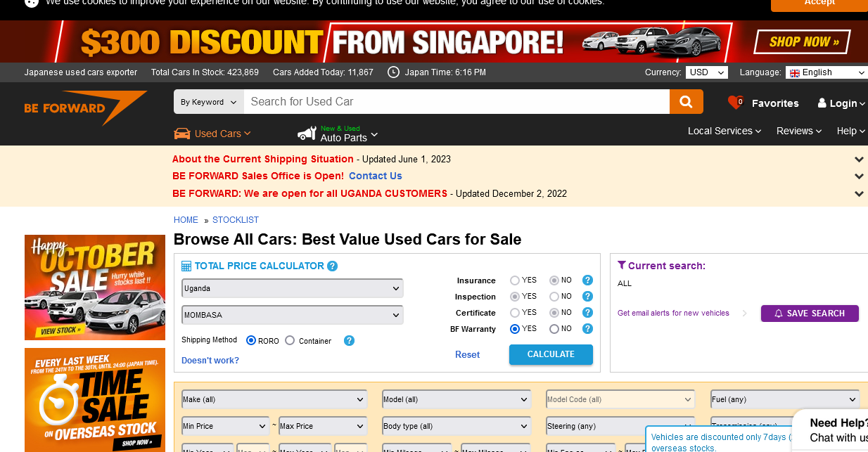This screenshot has width=868, height=452.
Task: Click the Reset link
Action: 467,354
